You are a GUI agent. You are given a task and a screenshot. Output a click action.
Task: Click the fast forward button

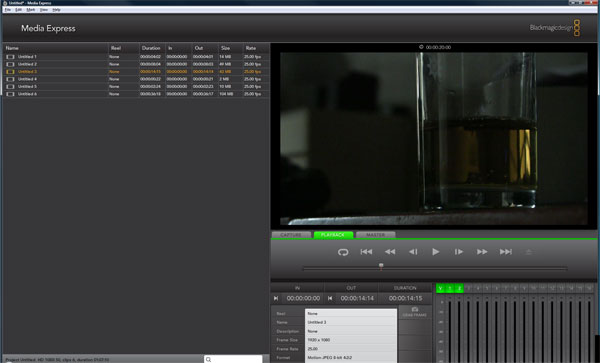[482, 252]
